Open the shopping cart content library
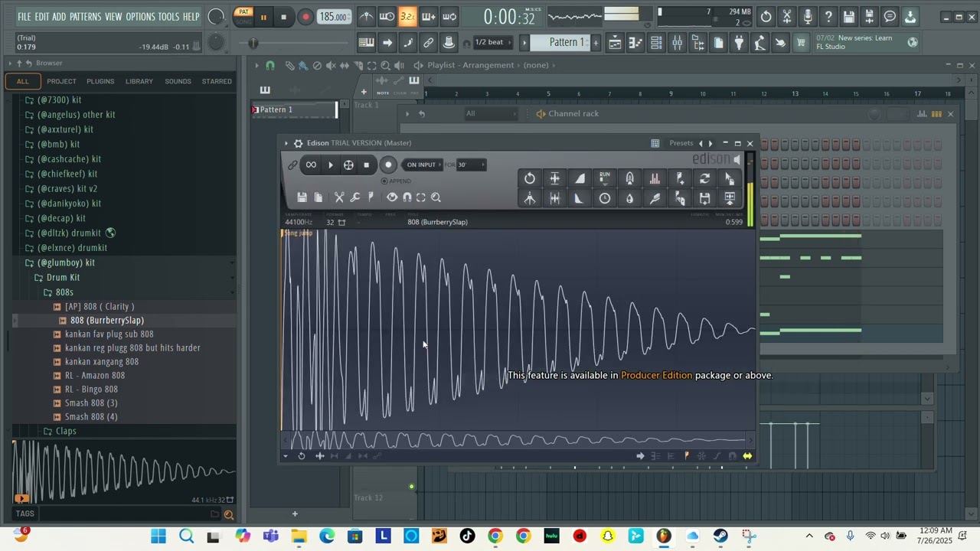This screenshot has width=980, height=551. (801, 43)
